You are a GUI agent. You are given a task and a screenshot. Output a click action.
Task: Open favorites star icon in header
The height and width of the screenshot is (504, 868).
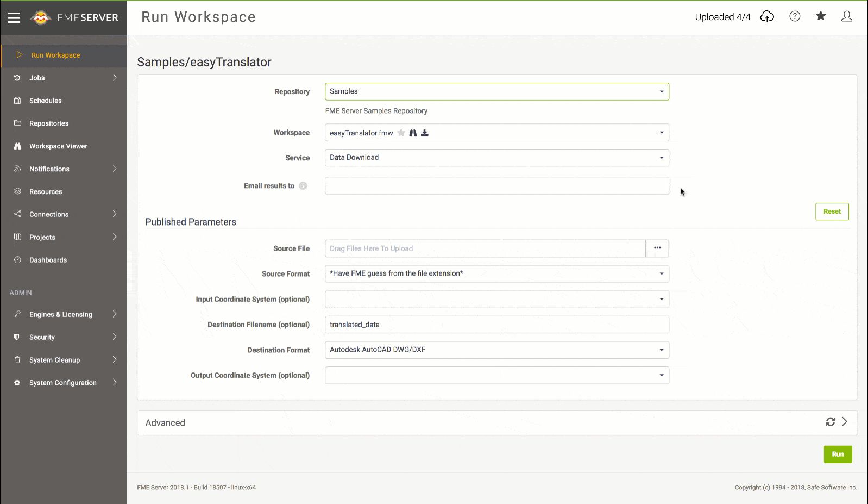(x=821, y=16)
